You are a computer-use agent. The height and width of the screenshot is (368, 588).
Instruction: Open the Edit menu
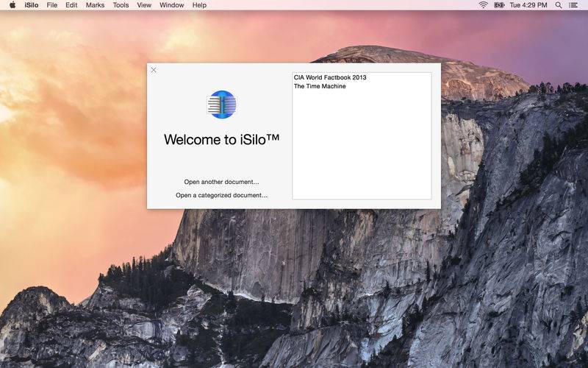(x=71, y=5)
